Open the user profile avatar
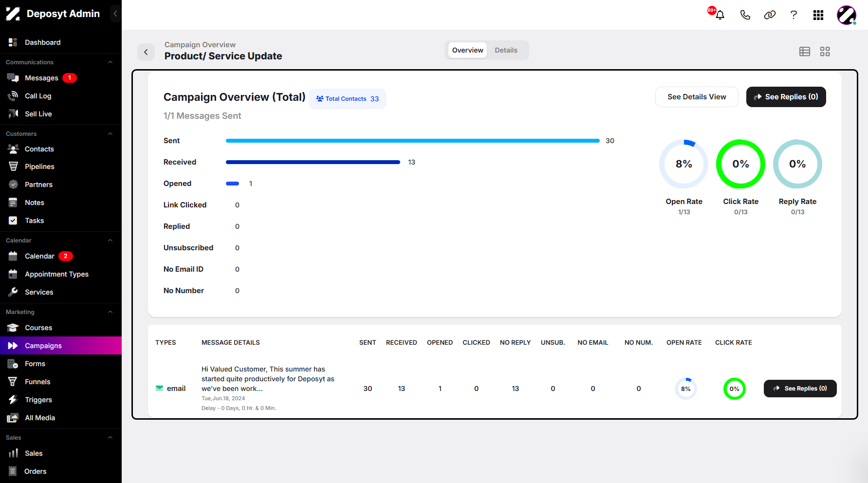Screen dimensions: 868x483 click(847, 15)
